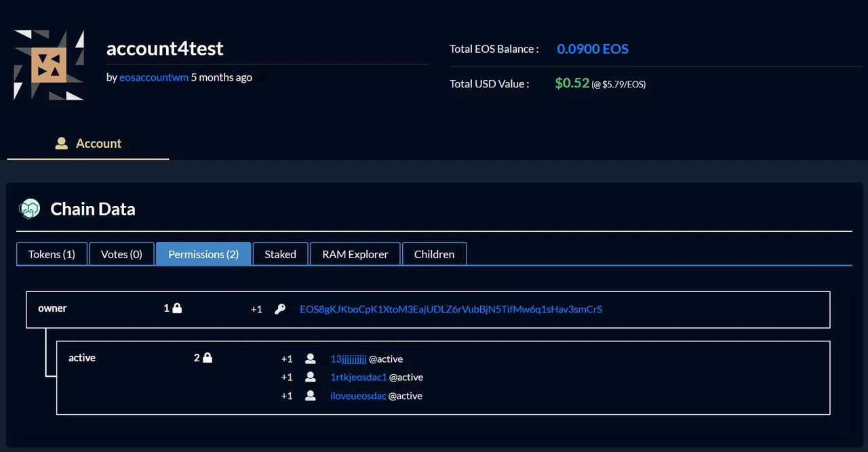The height and width of the screenshot is (452, 868).
Task: Click the account4test account name heading
Action: coord(165,48)
